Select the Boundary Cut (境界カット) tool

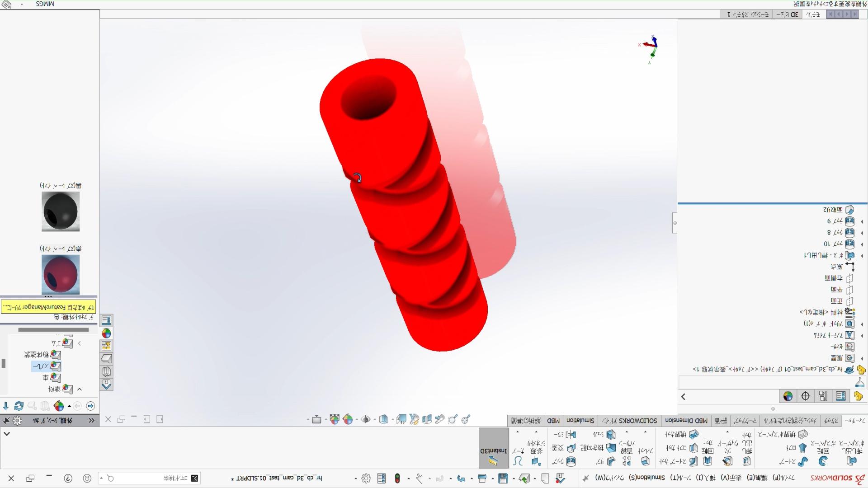682,434
